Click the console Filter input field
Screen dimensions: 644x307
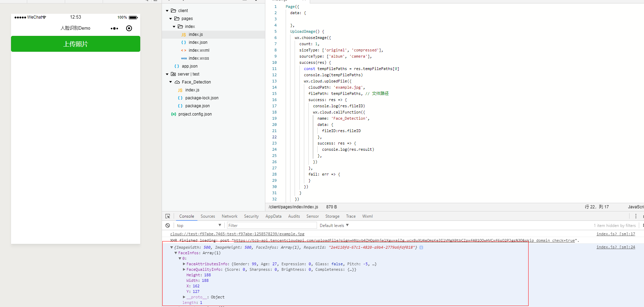pos(272,226)
